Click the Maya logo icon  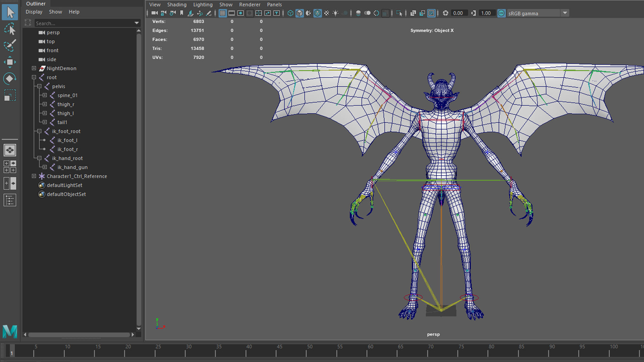pyautogui.click(x=10, y=331)
